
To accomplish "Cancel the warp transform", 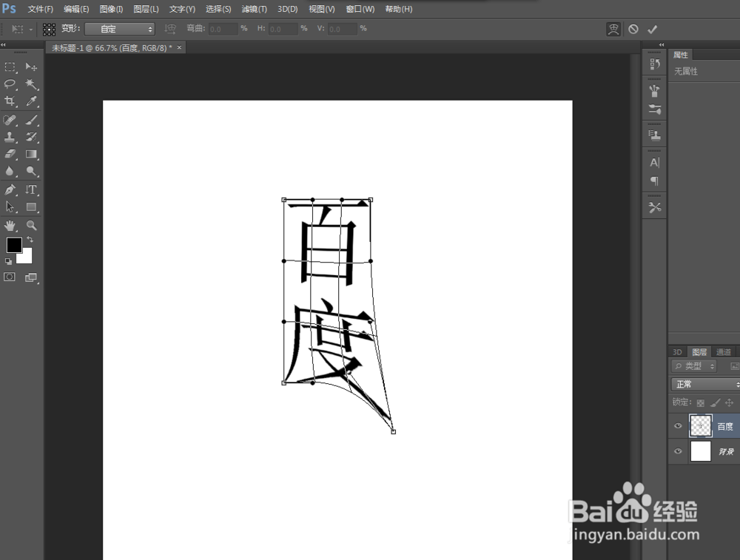I will point(633,30).
